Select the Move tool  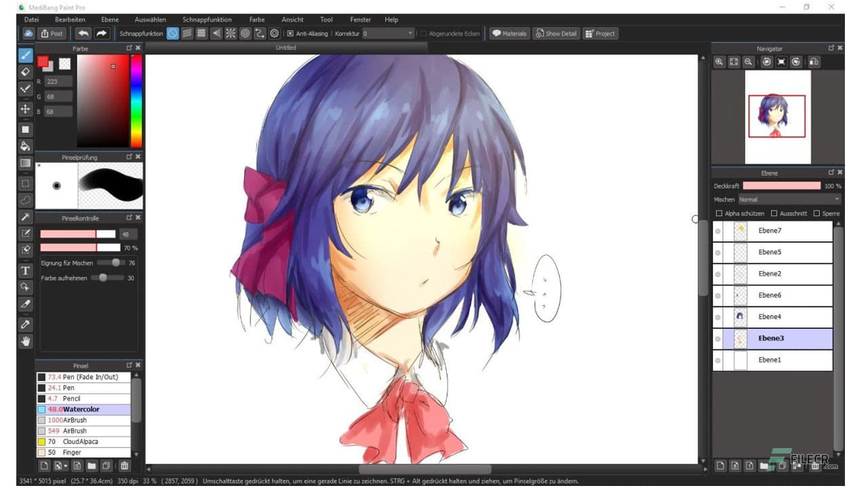[25, 109]
